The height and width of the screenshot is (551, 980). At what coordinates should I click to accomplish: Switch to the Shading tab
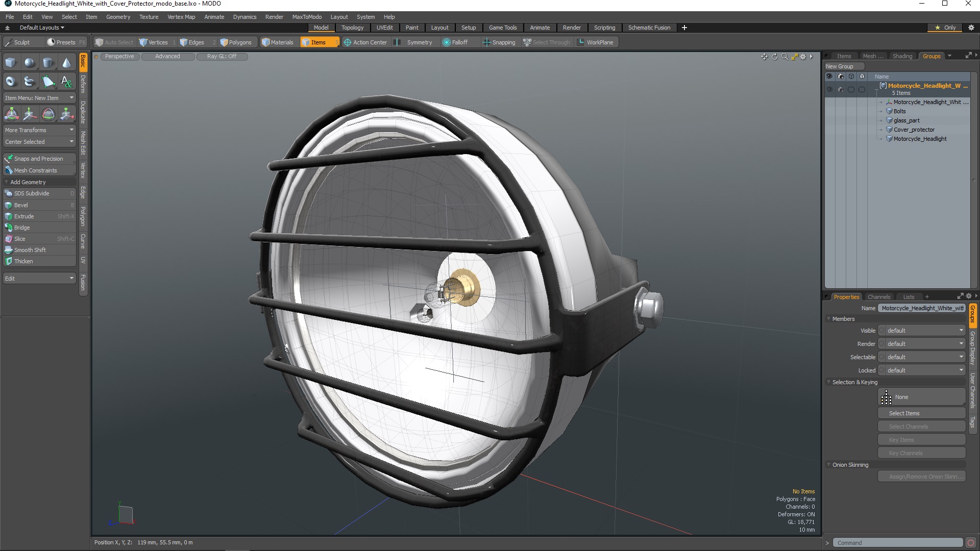pos(902,56)
